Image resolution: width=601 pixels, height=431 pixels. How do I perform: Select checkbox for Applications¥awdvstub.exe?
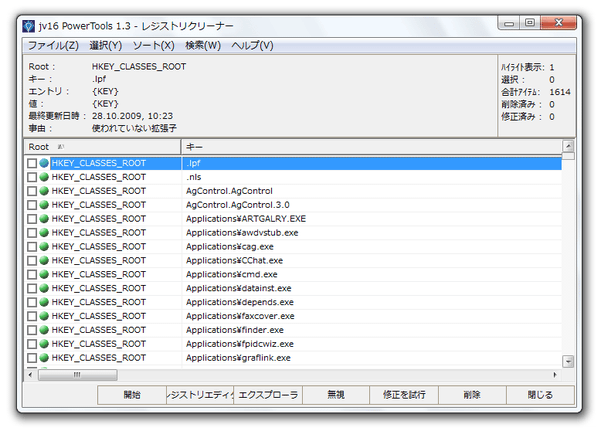[32, 233]
